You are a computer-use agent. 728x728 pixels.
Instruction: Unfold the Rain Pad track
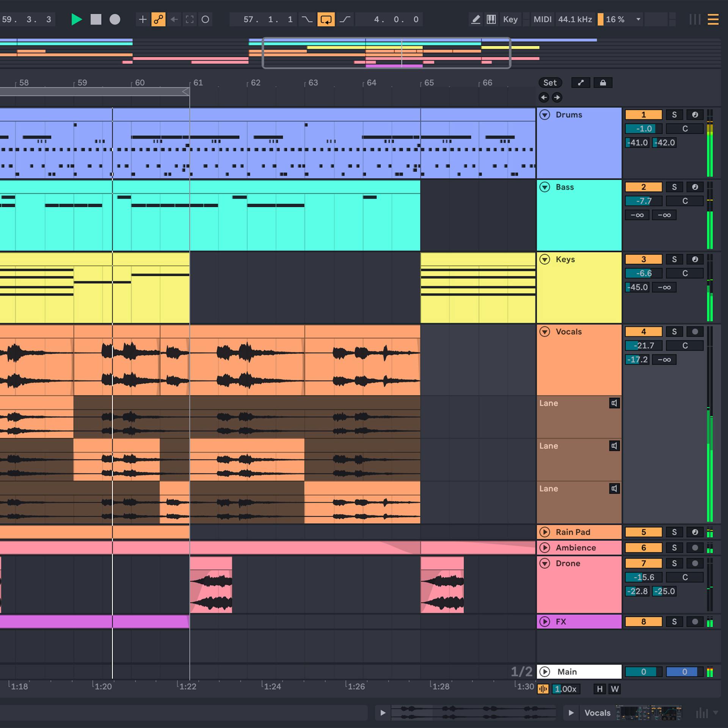tap(545, 532)
